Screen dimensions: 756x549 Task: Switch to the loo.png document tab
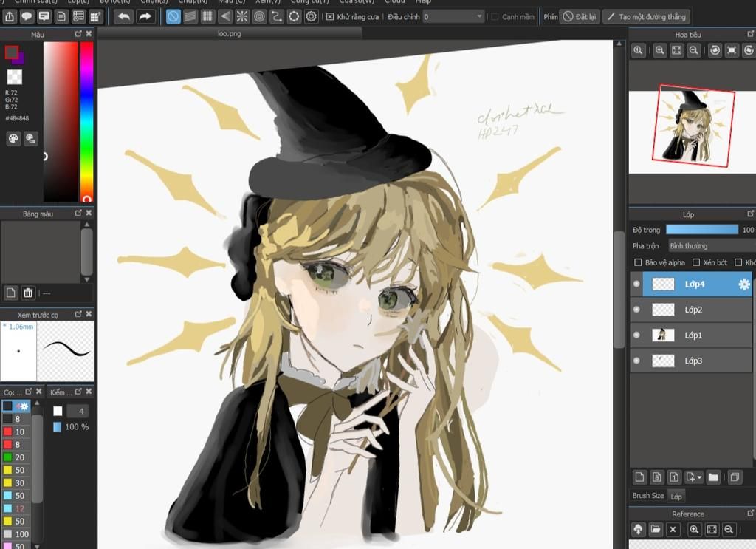tap(230, 33)
